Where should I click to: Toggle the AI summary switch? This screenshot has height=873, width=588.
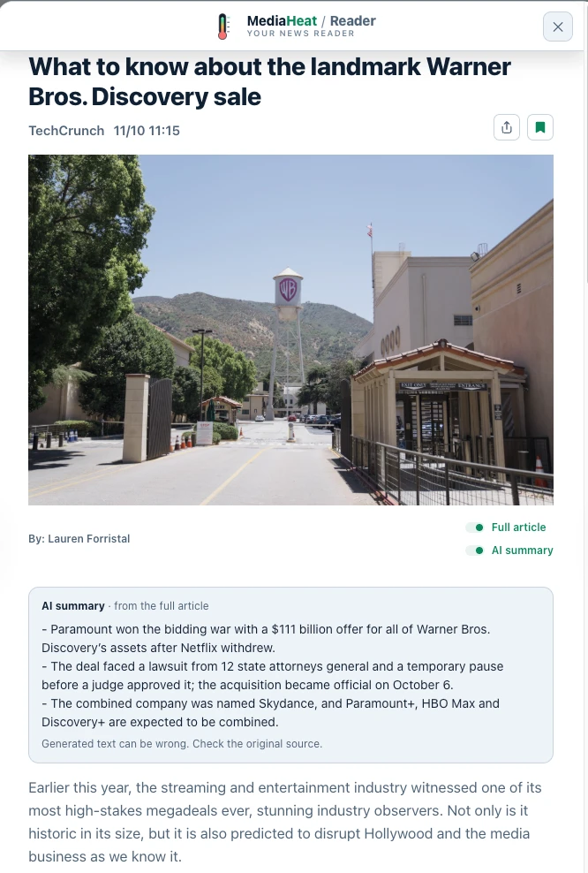pos(475,550)
